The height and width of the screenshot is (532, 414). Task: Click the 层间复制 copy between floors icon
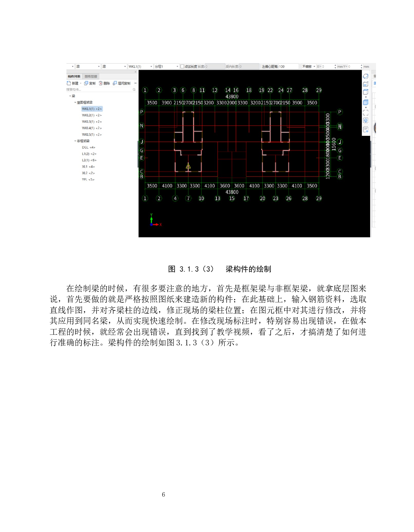(115, 83)
